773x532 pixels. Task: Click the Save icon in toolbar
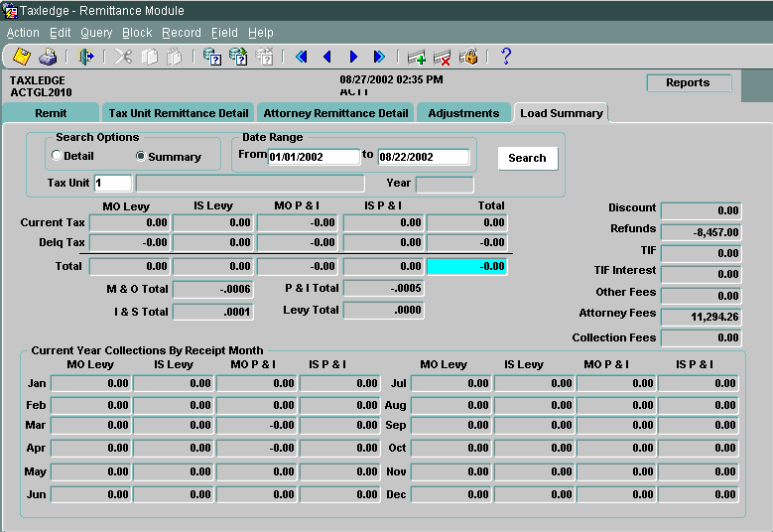21,57
